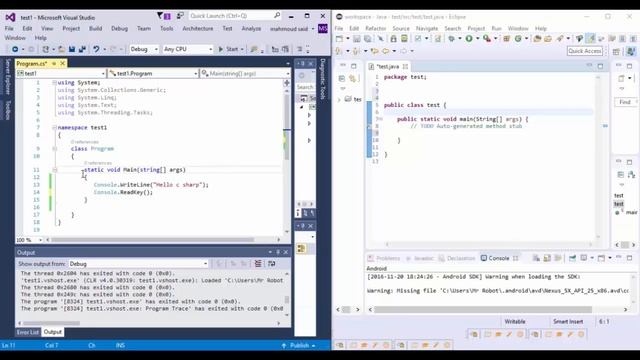Viewport: 640px width, 360px height.
Task: Click the Clear All icon in Output panel
Action: click(258, 264)
